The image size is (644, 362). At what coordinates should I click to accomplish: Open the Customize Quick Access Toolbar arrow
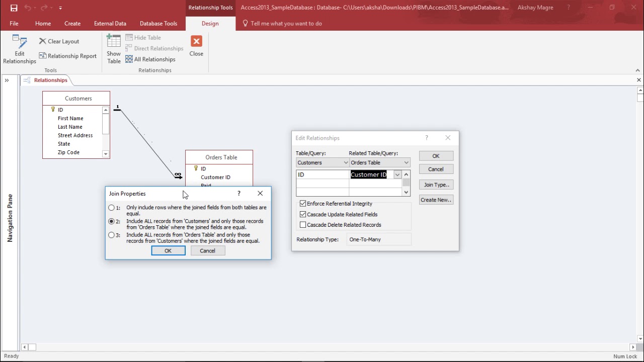pos(60,8)
